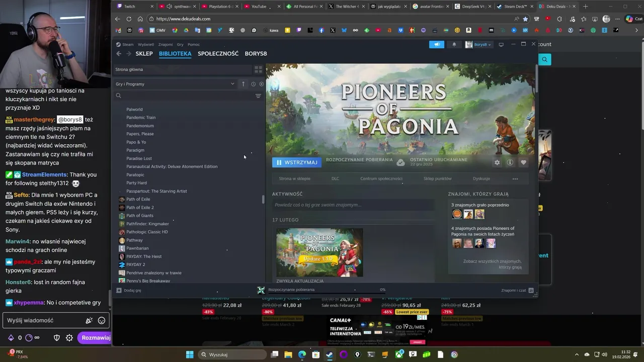Open BorysB account dropdown
644x362 pixels.
click(x=478, y=44)
